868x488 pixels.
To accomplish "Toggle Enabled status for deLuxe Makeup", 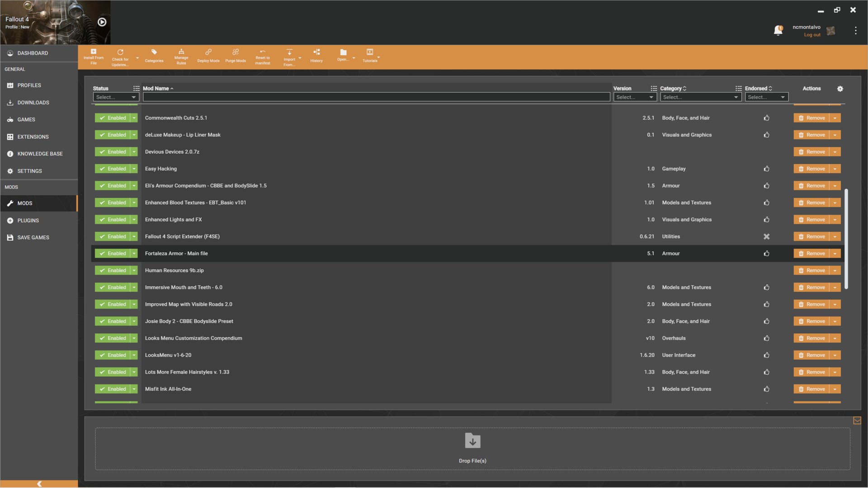I will [x=113, y=135].
